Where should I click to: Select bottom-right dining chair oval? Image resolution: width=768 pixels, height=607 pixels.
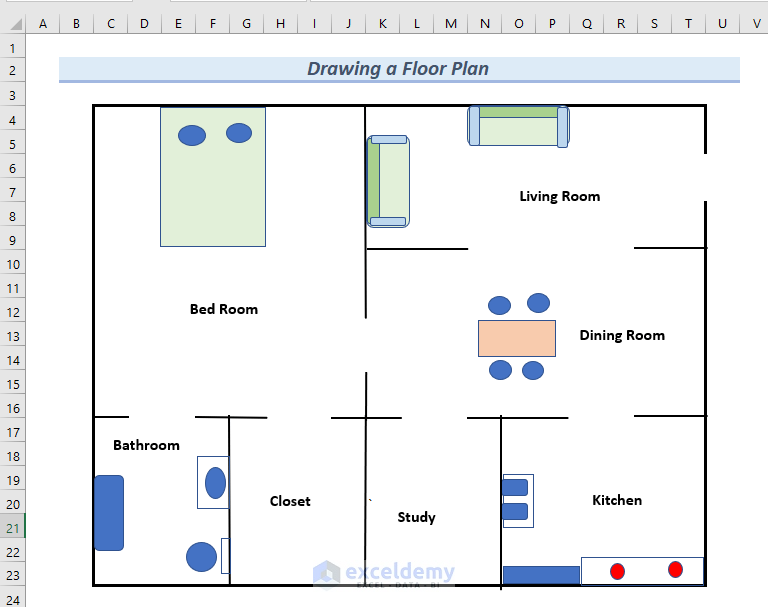[533, 370]
